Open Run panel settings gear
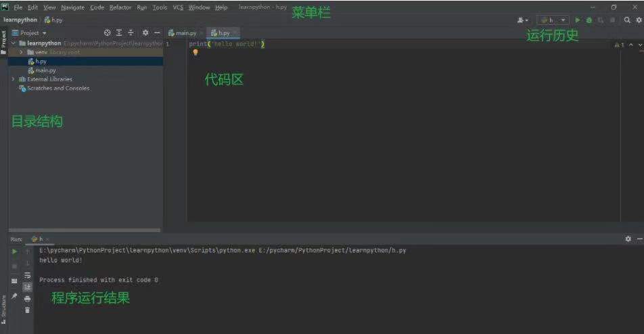This screenshot has width=644, height=334. point(628,239)
